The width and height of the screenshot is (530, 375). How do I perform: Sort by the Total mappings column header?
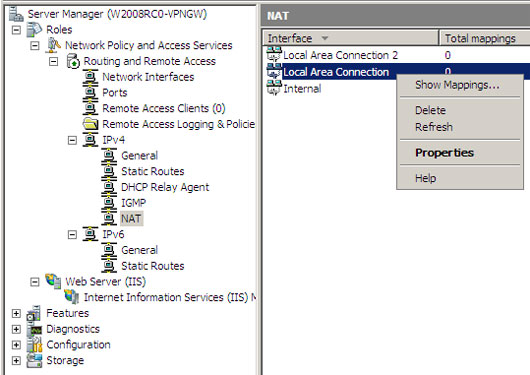click(x=485, y=38)
